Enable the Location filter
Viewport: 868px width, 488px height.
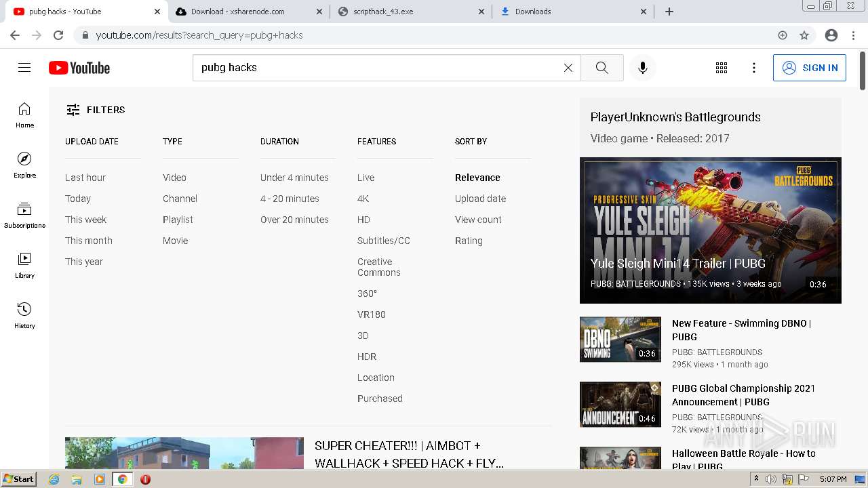[x=376, y=378]
